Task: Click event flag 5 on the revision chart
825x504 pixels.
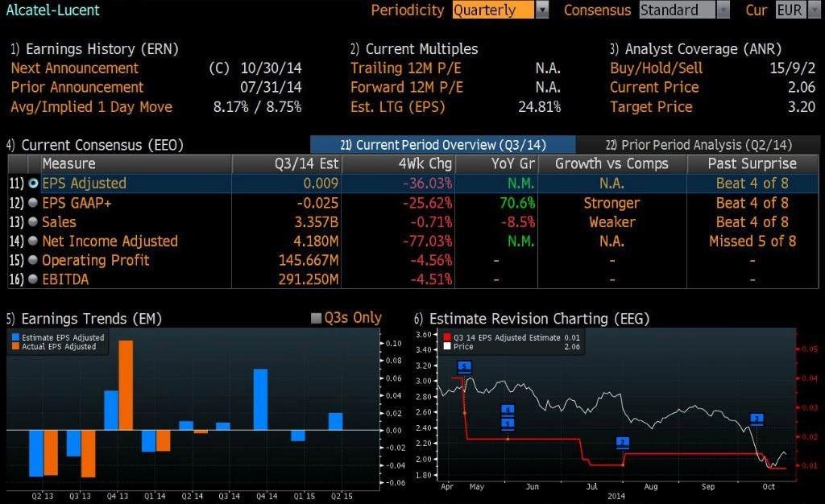Action: [465, 367]
